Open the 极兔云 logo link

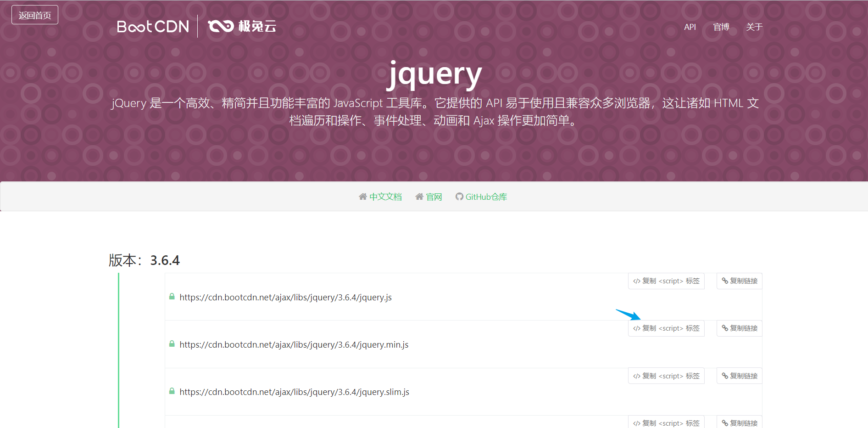tap(242, 26)
